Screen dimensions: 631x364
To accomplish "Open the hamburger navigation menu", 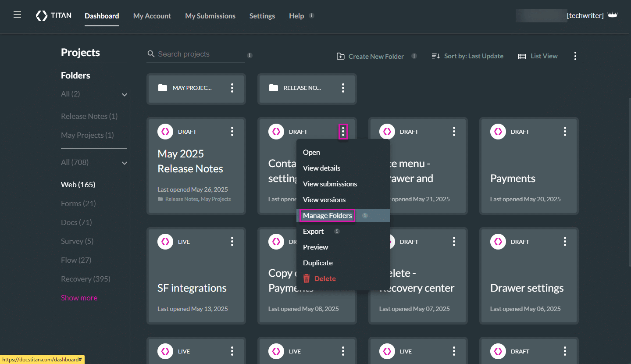I will pyautogui.click(x=17, y=14).
